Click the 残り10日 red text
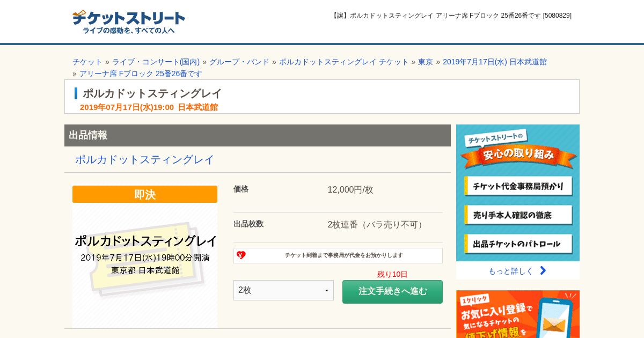This screenshot has width=644, height=338. tap(392, 274)
